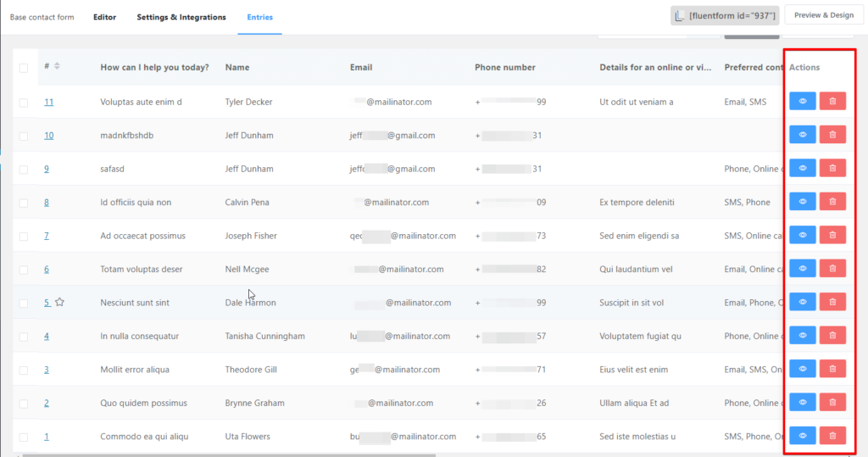This screenshot has height=457, width=868.
Task: Open the Settings & Integrations tab
Action: (181, 17)
